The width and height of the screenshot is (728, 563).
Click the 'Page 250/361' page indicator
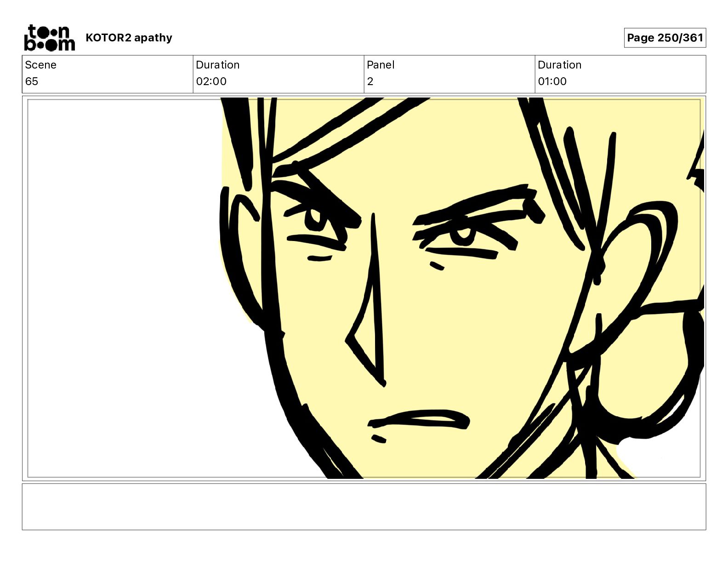coord(665,38)
